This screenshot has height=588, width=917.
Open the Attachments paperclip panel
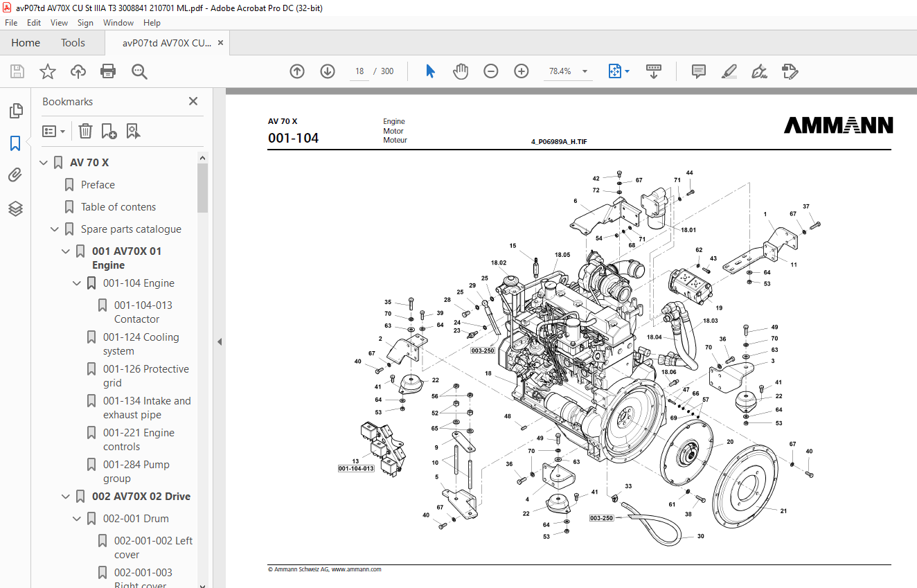(x=15, y=176)
